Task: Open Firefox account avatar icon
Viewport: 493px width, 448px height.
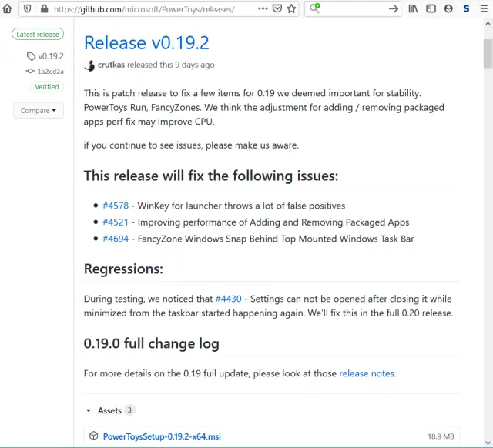Action: 448,8
